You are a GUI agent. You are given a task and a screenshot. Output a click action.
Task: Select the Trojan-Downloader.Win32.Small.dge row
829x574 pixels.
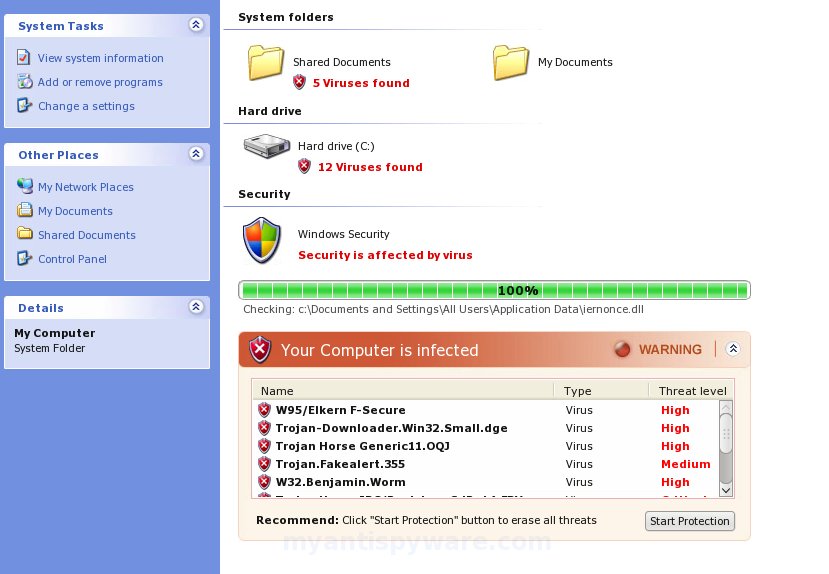486,428
